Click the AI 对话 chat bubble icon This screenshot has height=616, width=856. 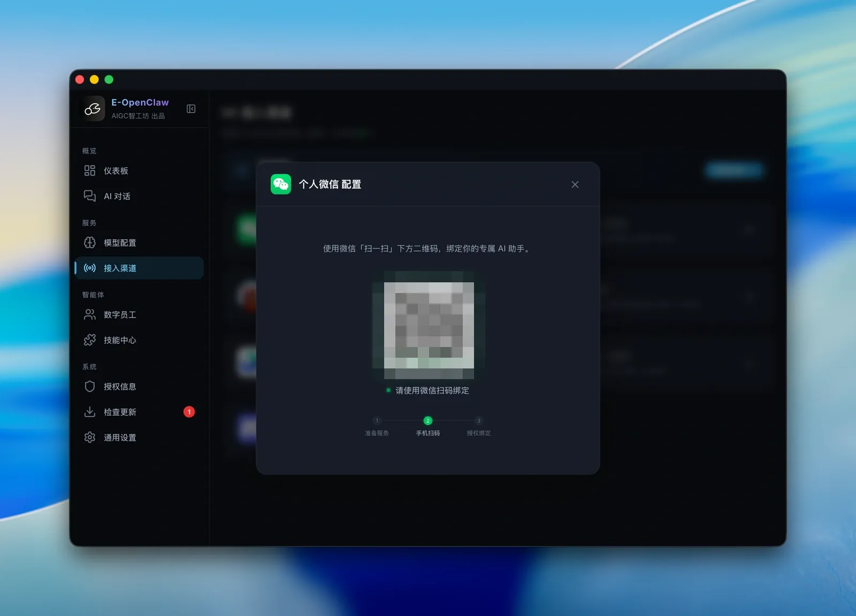90,196
